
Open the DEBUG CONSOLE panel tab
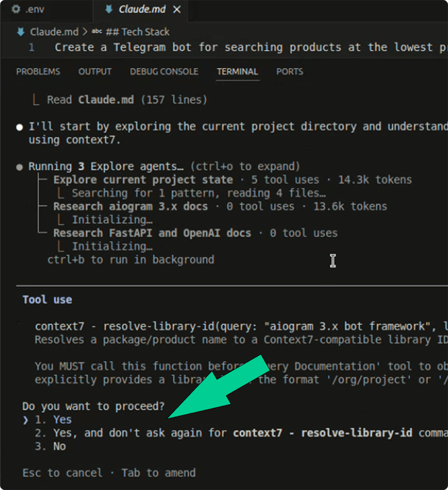[164, 71]
